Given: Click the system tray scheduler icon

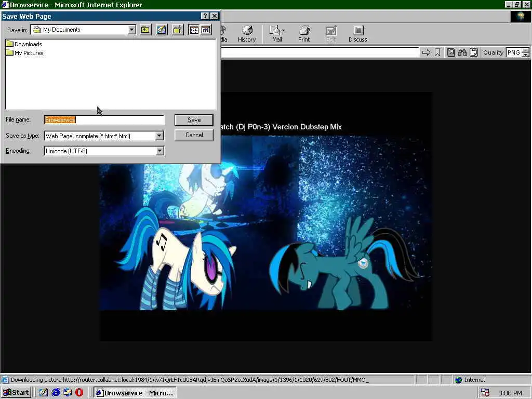Looking at the screenshot, I should pyautogui.click(x=485, y=393).
